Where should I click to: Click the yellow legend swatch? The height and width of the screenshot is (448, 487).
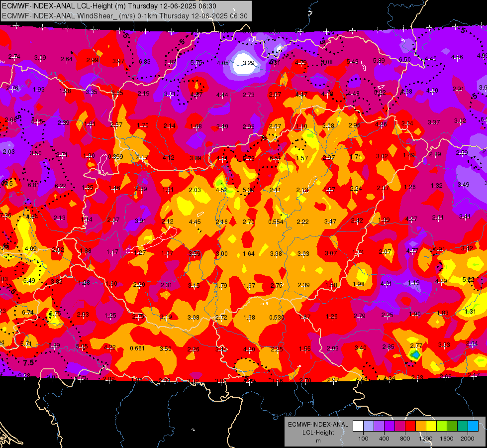(431, 426)
